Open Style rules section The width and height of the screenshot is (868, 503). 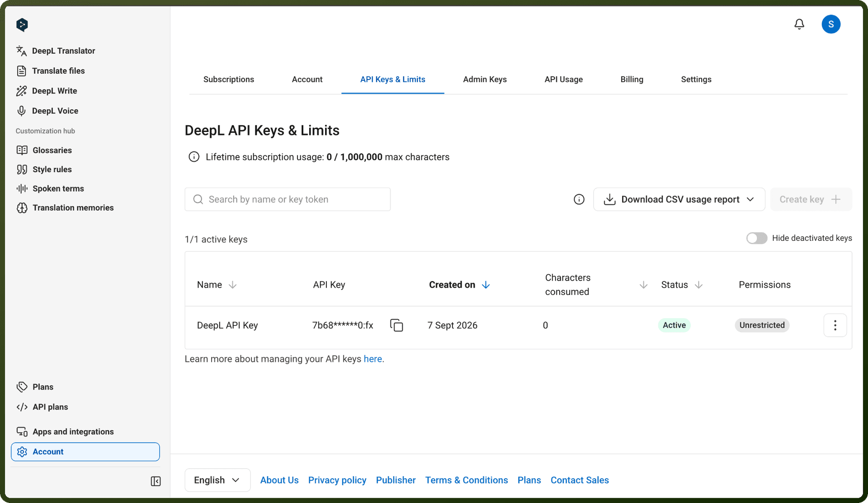[44, 169]
